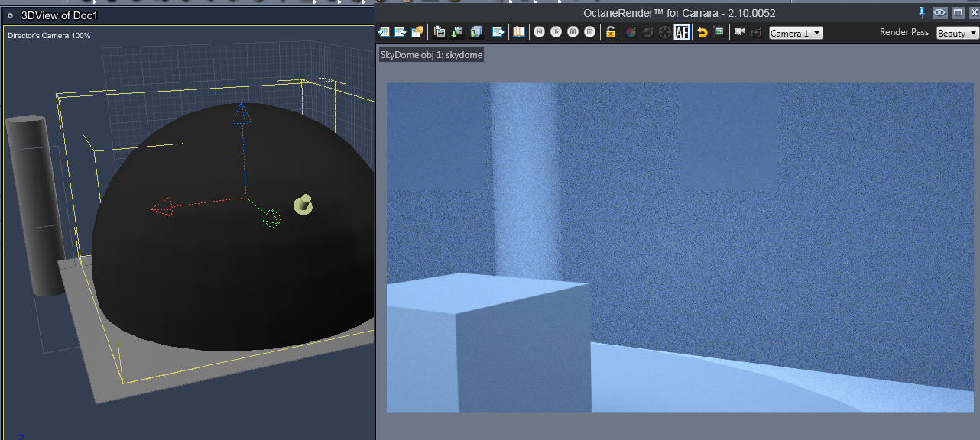Select the bulb light object in 3D view
The image size is (980, 440).
point(303,204)
